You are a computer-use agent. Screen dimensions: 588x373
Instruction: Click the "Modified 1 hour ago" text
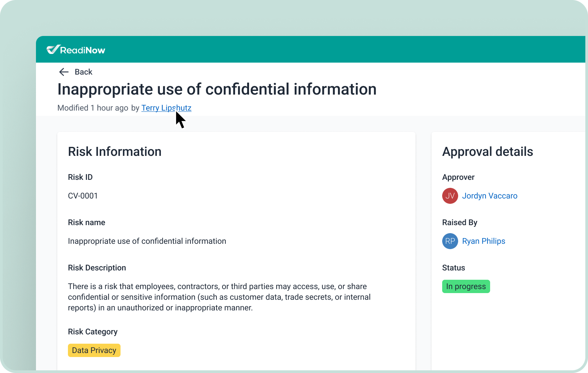[x=93, y=108]
